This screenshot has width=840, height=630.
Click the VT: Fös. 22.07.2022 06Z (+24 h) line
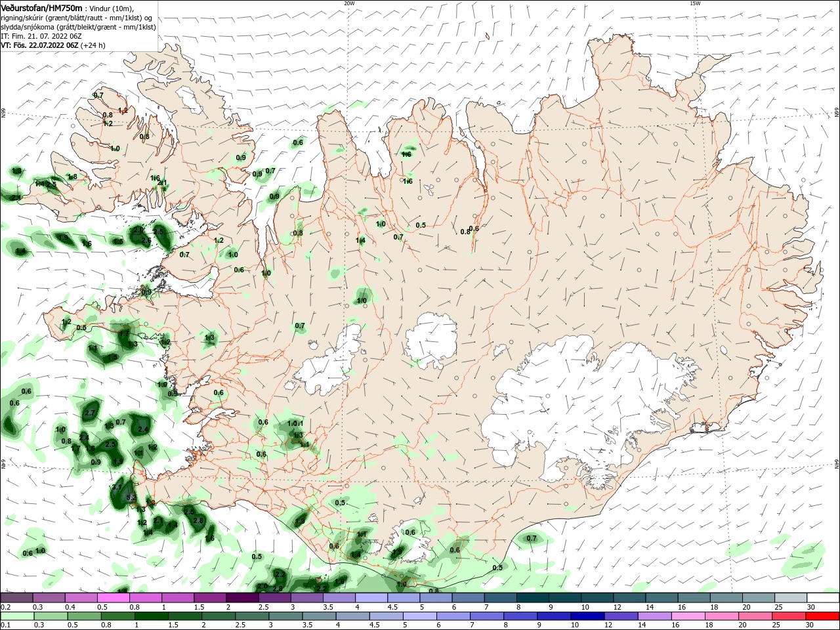[x=53, y=46]
